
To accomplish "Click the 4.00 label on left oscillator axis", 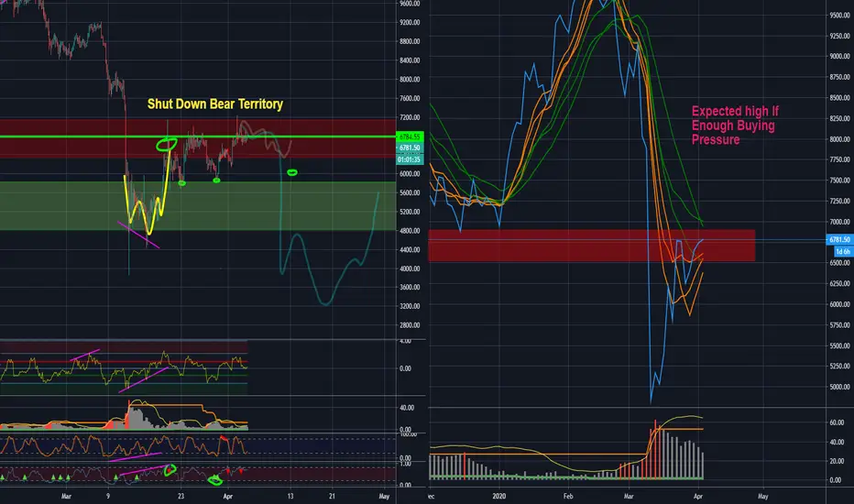I will pos(405,341).
